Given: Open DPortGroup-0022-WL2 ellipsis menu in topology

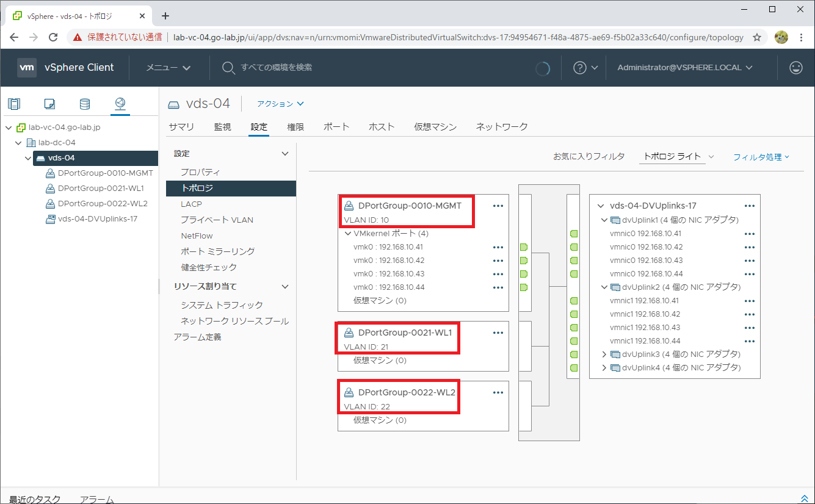Looking at the screenshot, I should (x=498, y=392).
